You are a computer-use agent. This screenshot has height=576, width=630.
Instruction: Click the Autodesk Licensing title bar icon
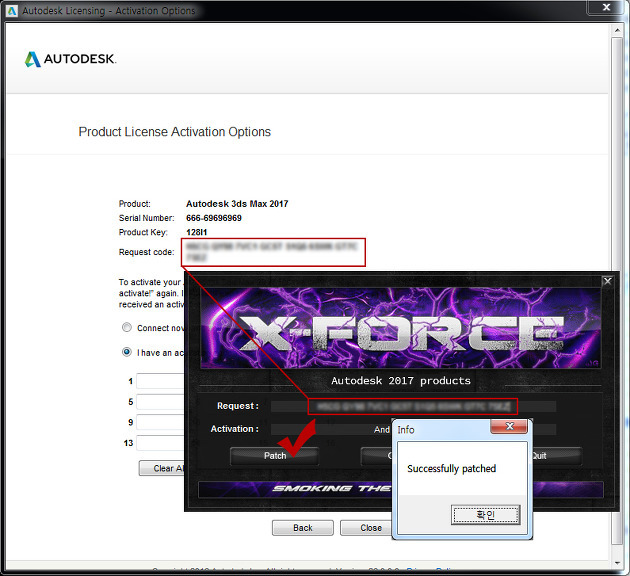(x=12, y=11)
